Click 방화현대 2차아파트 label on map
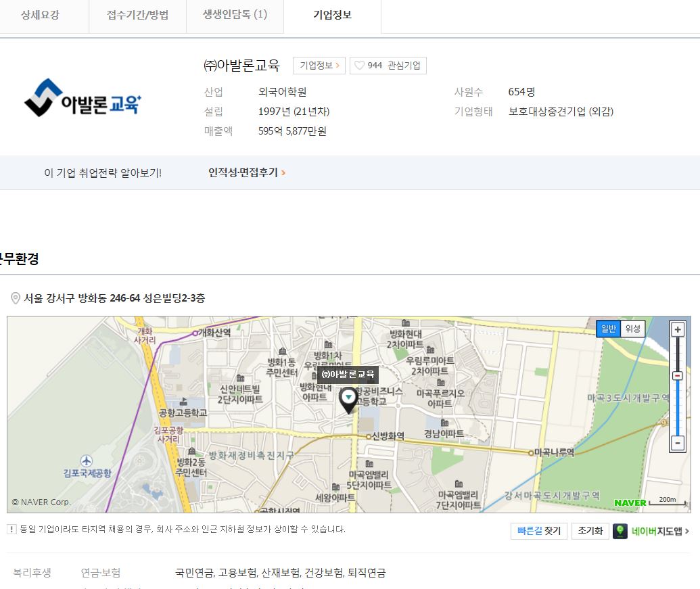Screen dimensions: 700x589 pos(405,339)
